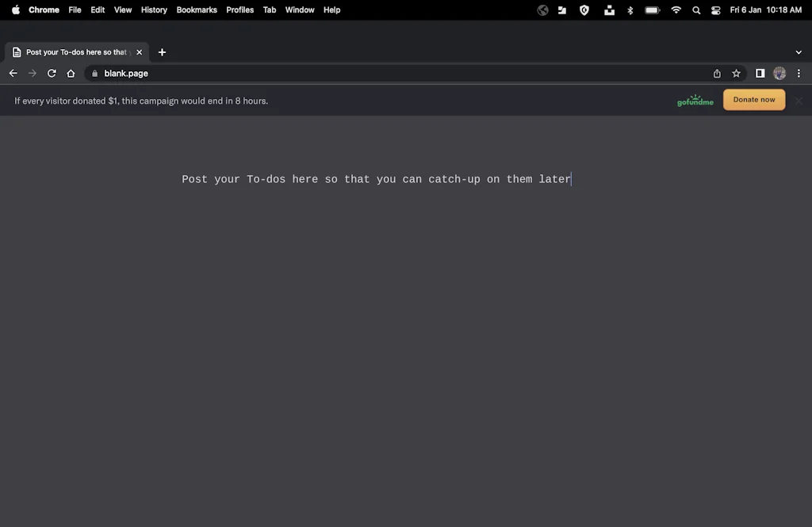Open Chrome's three-dot menu
The height and width of the screenshot is (527, 812).
[799, 73]
